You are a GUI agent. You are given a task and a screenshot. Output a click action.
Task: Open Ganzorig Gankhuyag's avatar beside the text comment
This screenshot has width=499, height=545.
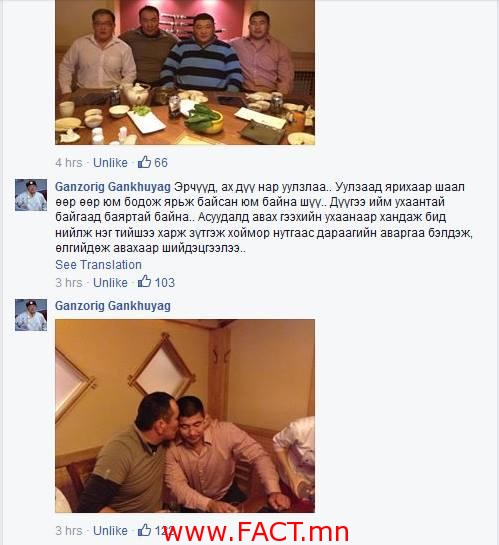pyautogui.click(x=31, y=195)
